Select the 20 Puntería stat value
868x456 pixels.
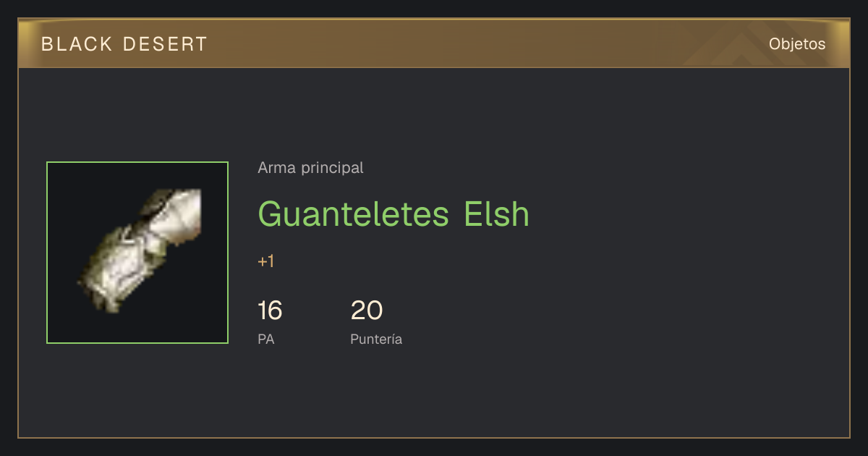click(x=366, y=311)
